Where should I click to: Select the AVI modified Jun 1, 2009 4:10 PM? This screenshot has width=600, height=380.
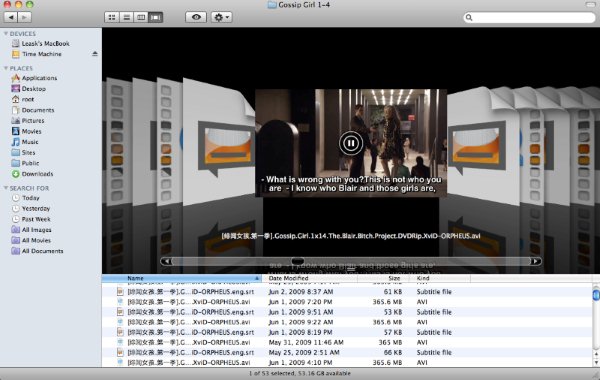click(347, 362)
